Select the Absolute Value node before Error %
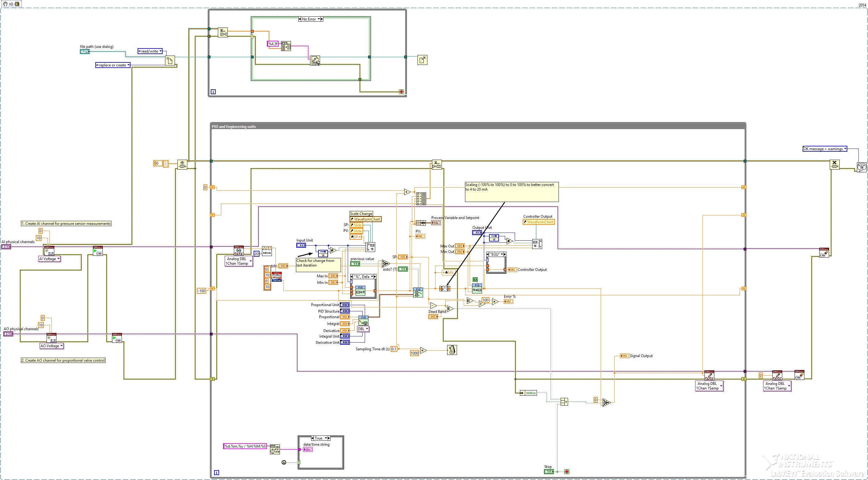 tap(470, 301)
